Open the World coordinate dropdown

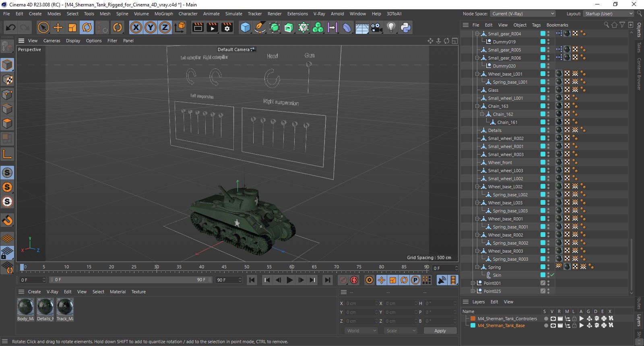point(361,331)
